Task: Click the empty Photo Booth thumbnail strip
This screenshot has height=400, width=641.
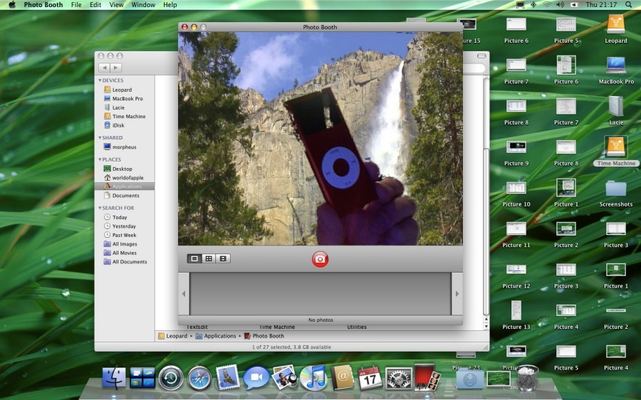Action: (x=320, y=294)
